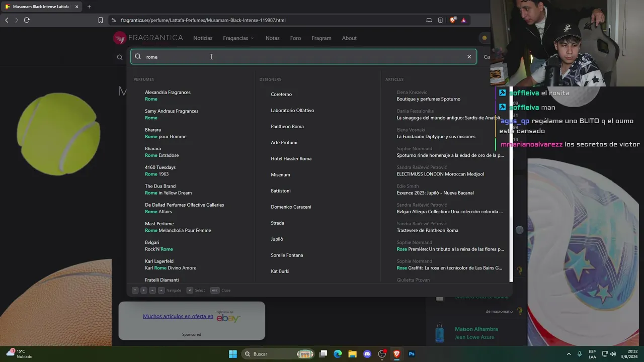Open the Notas menu item

272,38
